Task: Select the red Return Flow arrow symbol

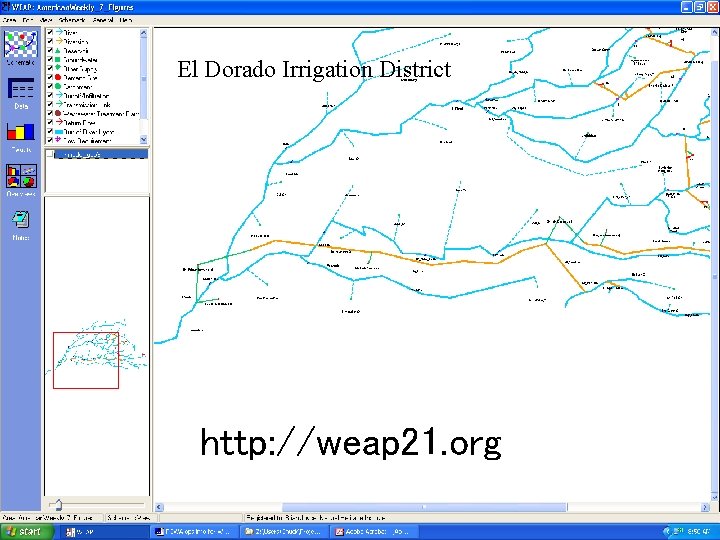Action: [59, 122]
